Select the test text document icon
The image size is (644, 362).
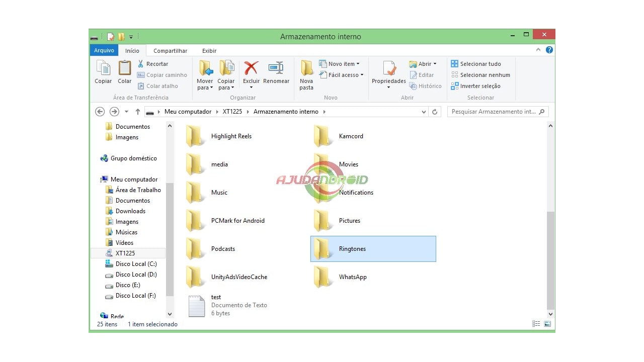pos(197,306)
